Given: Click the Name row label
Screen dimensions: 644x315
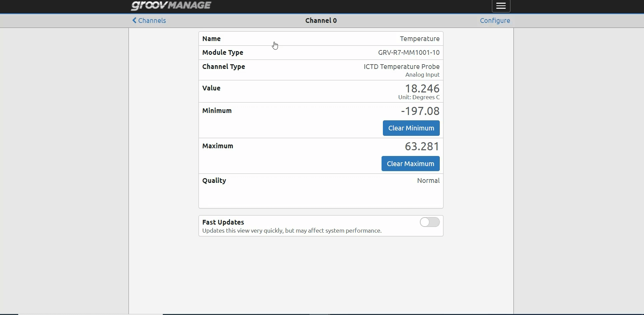Looking at the screenshot, I should (x=212, y=39).
